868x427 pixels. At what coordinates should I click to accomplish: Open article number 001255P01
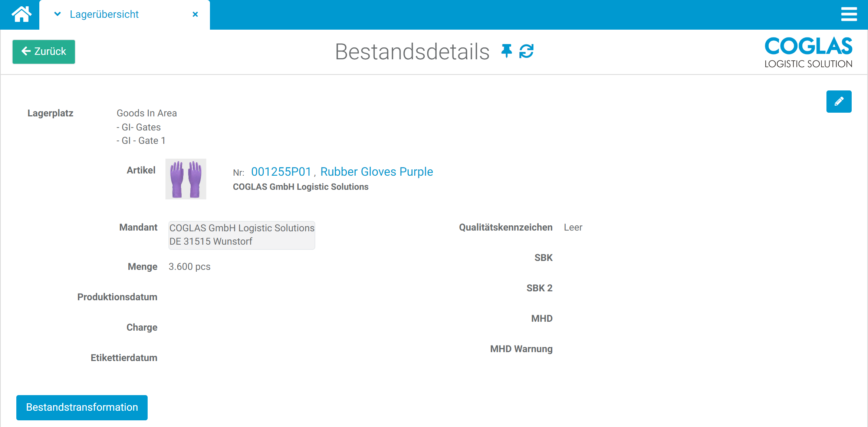click(x=281, y=172)
